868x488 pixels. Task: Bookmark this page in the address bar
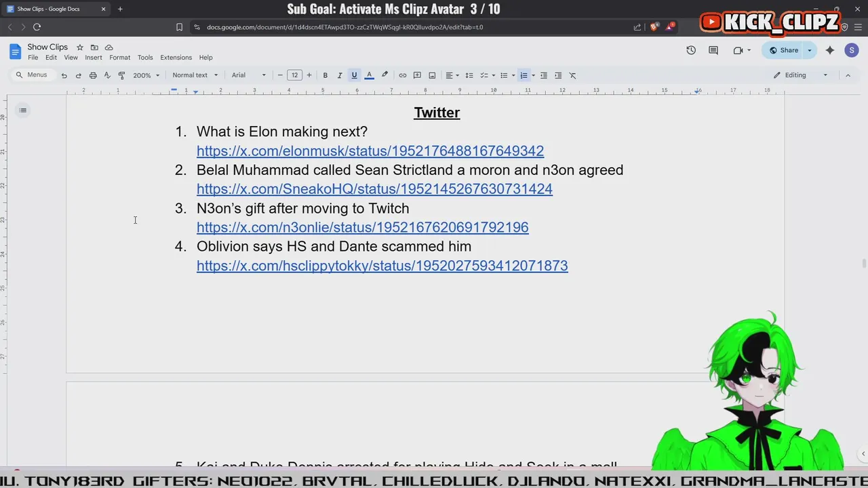pyautogui.click(x=179, y=27)
